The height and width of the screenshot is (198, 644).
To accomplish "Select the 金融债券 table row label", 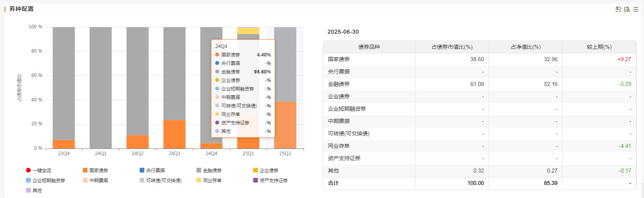I will 339,84.
